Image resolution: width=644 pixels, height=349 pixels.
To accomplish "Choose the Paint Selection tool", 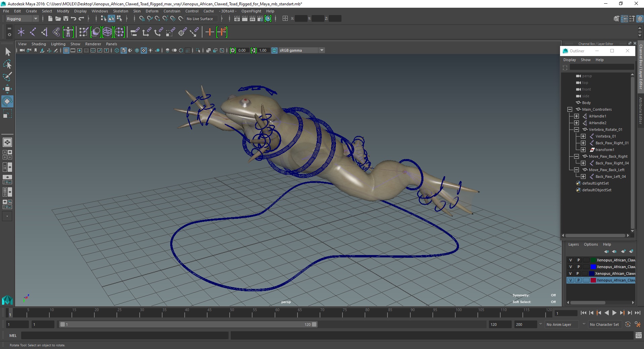I will (7, 77).
